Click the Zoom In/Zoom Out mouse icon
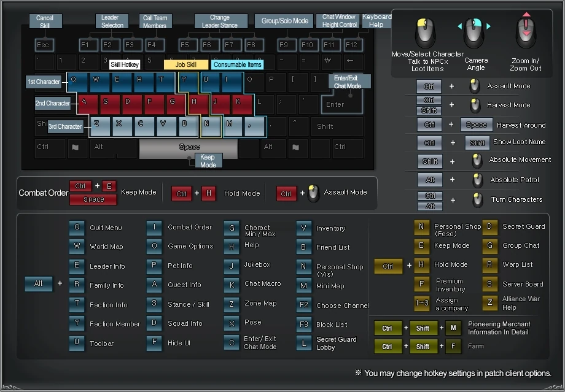This screenshot has height=392, width=565. pos(526,33)
